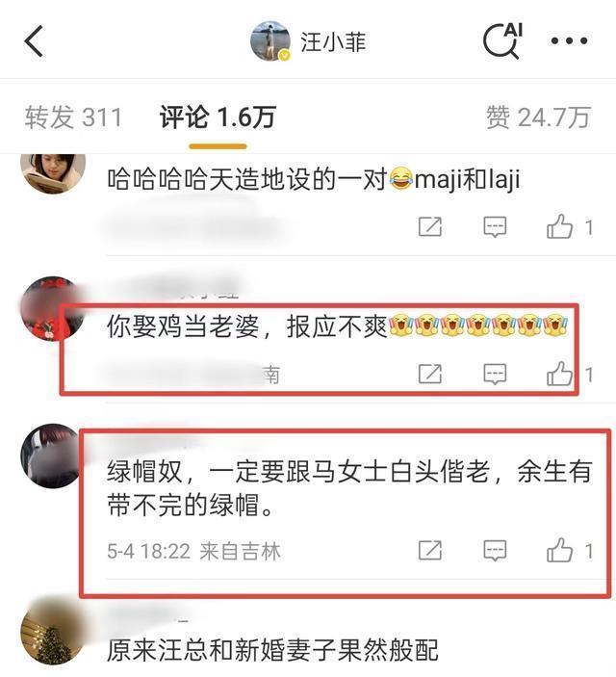Like the '你娶鸡当老婆' comment

(560, 374)
